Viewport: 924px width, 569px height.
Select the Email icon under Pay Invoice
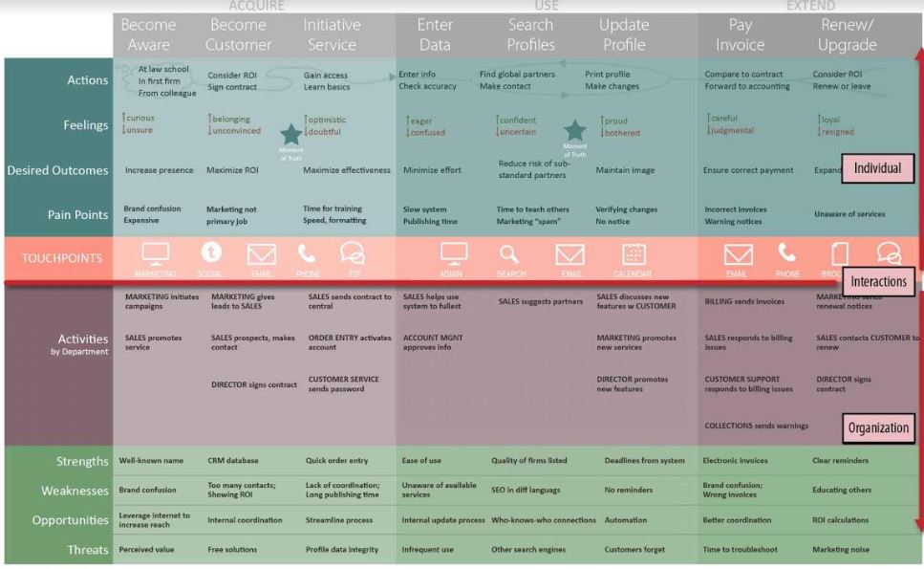click(x=736, y=254)
